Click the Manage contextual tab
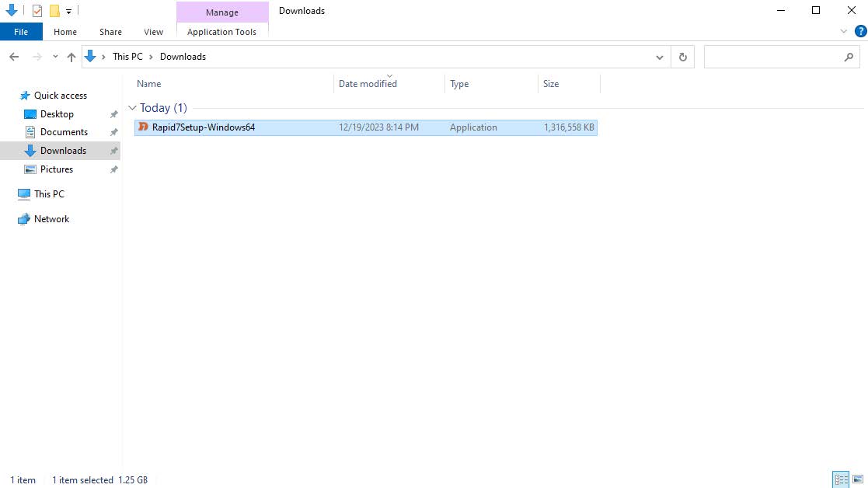 [x=222, y=12]
